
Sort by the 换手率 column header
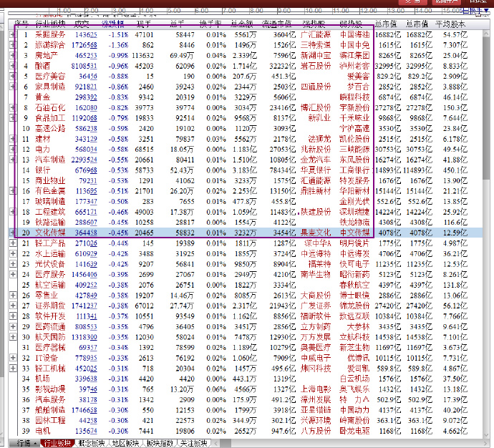coord(210,24)
